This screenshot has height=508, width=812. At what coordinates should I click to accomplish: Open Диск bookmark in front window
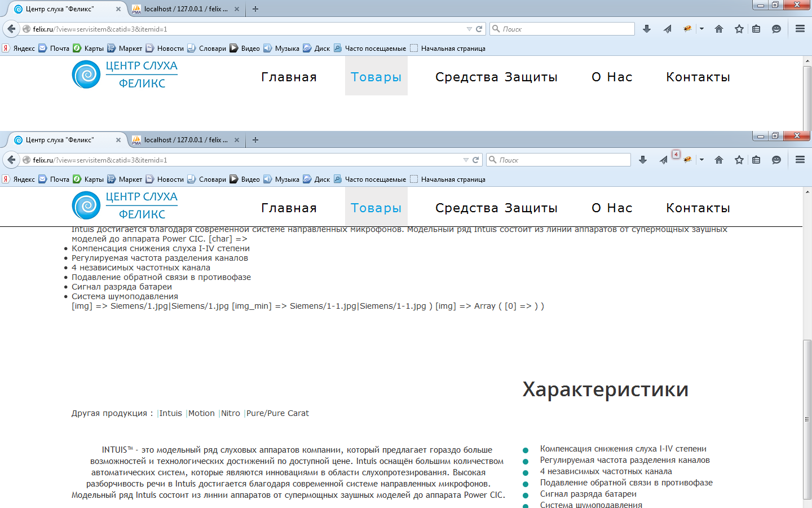pos(316,179)
